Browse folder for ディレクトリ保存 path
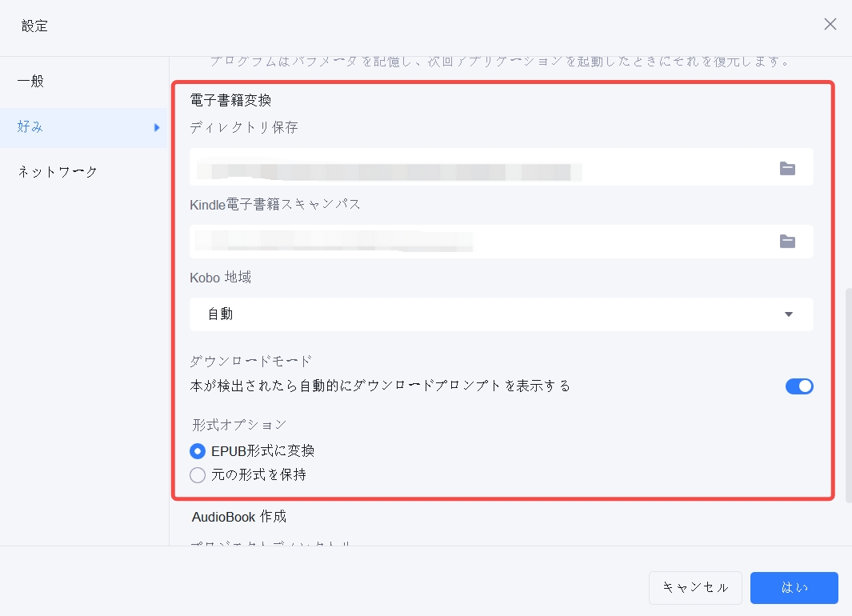 tap(787, 168)
